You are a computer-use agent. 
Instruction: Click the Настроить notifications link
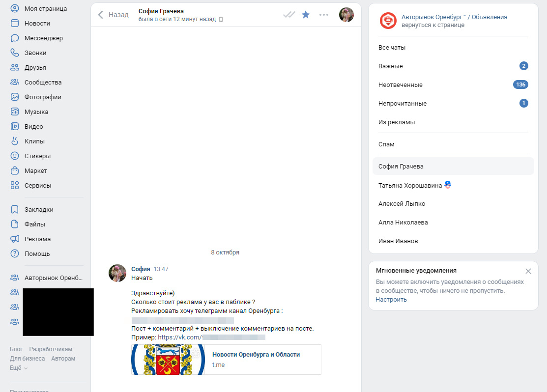click(391, 300)
